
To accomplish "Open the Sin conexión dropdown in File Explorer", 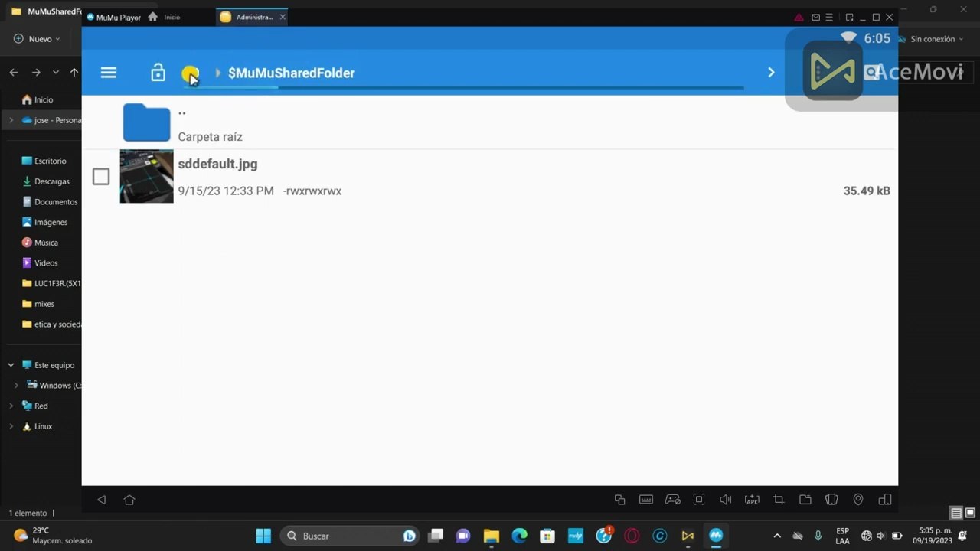I will (933, 39).
